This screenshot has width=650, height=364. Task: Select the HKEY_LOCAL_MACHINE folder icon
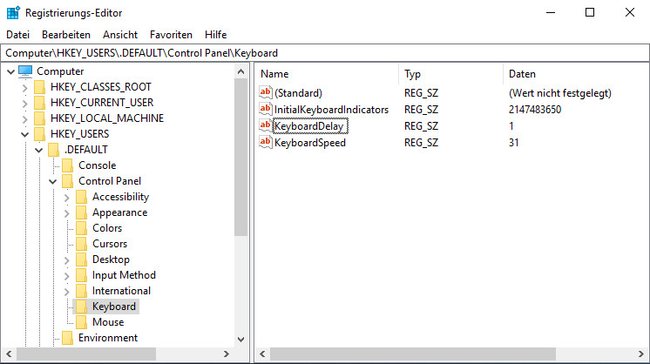coord(39,119)
